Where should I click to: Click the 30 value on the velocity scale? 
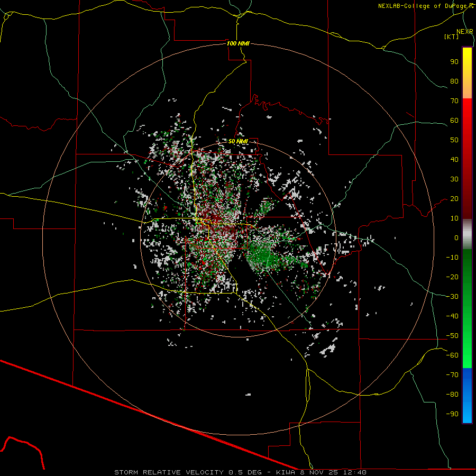(454, 179)
